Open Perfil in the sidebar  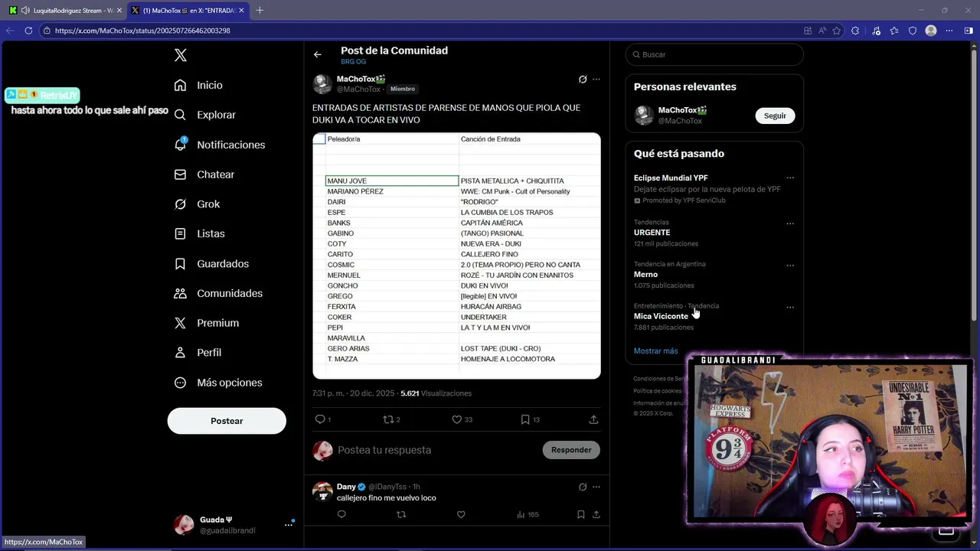coord(198,353)
